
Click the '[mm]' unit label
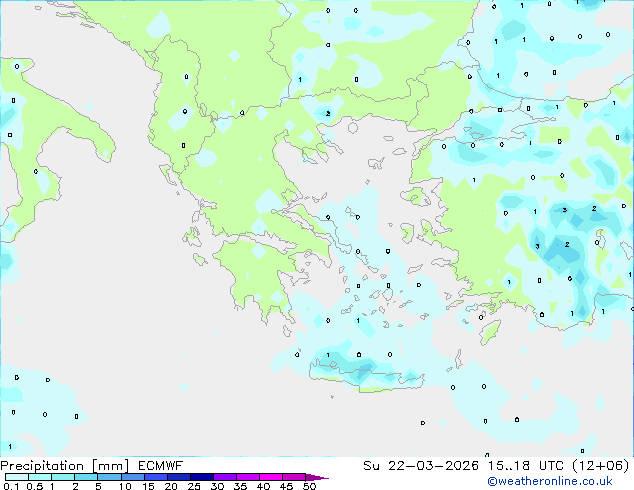110,466
